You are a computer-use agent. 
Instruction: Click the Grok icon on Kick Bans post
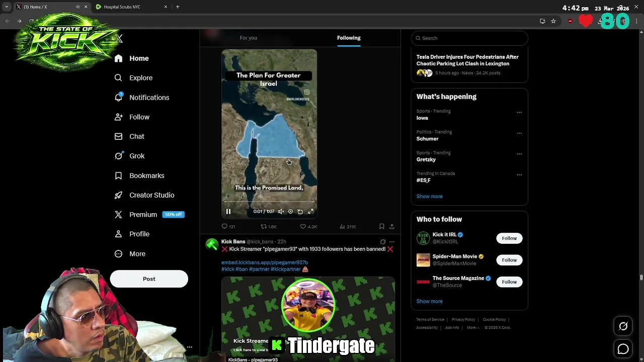pyautogui.click(x=383, y=242)
